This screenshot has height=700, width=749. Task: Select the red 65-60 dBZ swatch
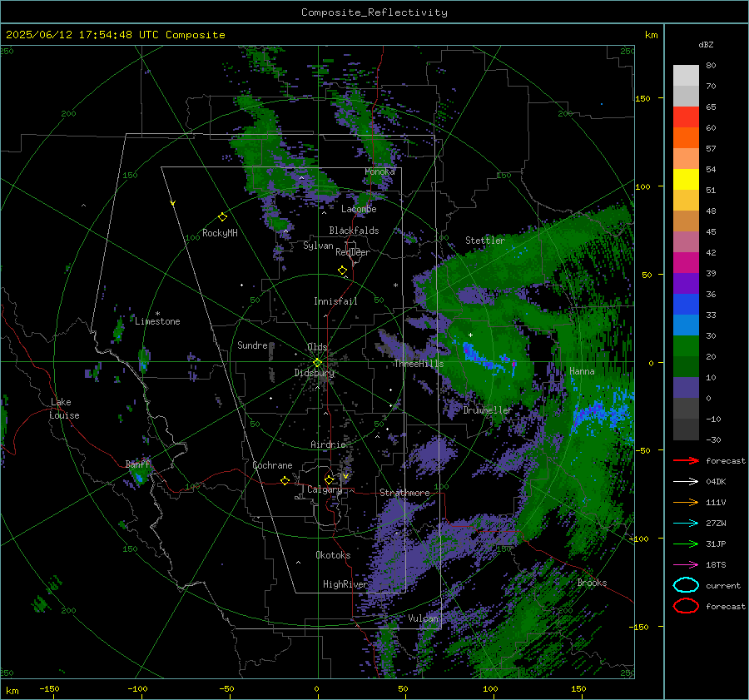[686, 117]
